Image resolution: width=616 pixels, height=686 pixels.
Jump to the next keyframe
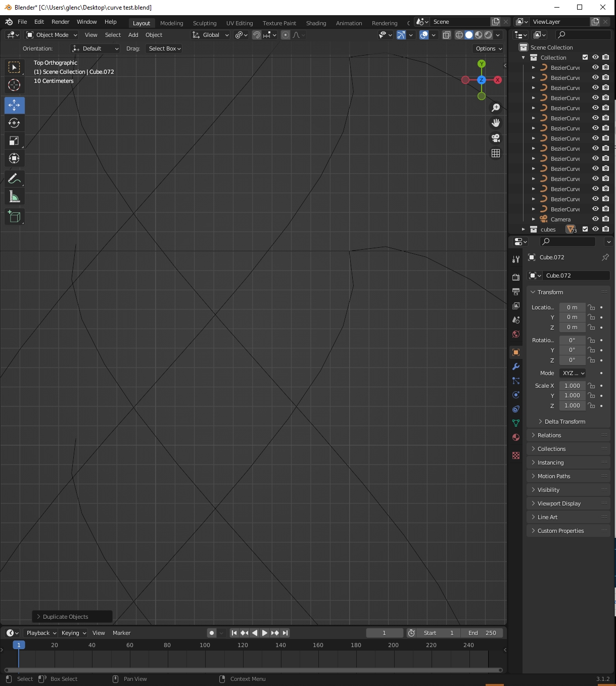[x=274, y=633]
